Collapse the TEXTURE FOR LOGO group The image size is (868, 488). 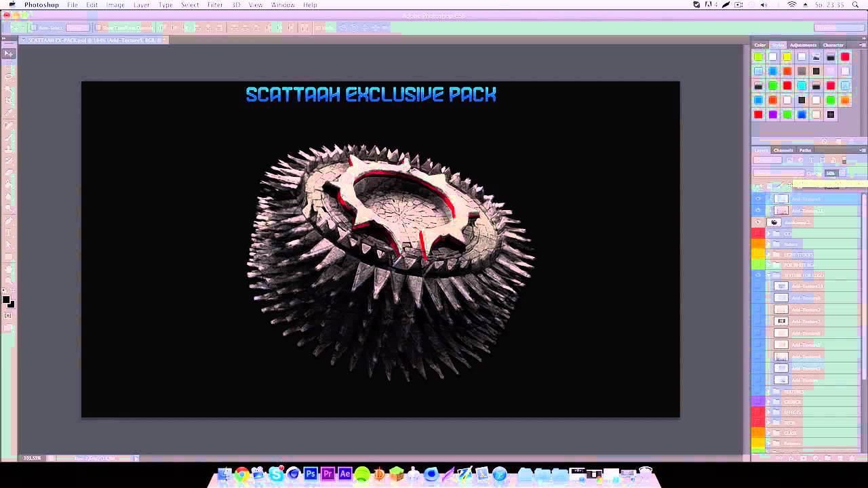click(768, 275)
